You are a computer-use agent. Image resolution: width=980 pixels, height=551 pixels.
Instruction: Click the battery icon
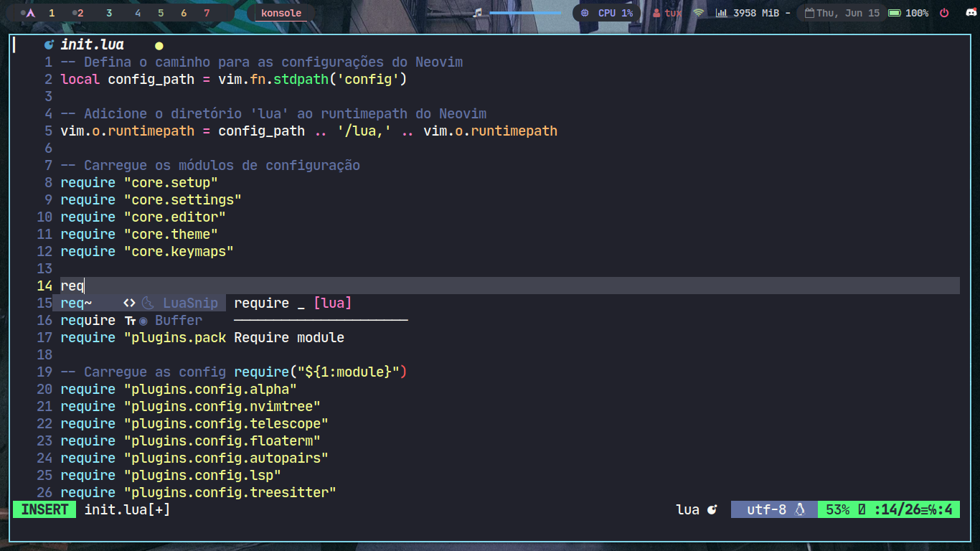click(895, 13)
